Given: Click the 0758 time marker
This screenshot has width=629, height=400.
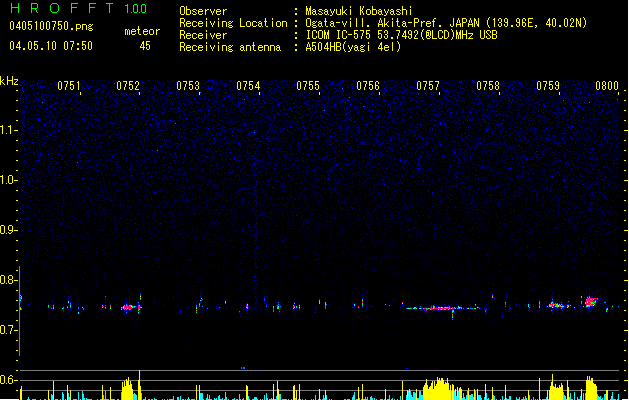Looking at the screenshot, I should click(488, 86).
